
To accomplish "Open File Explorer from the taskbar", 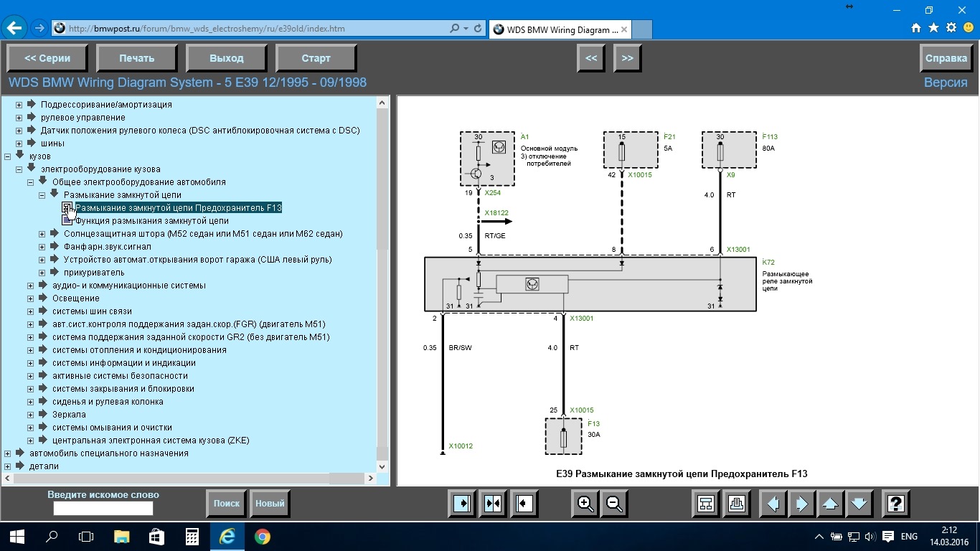I will tap(121, 537).
